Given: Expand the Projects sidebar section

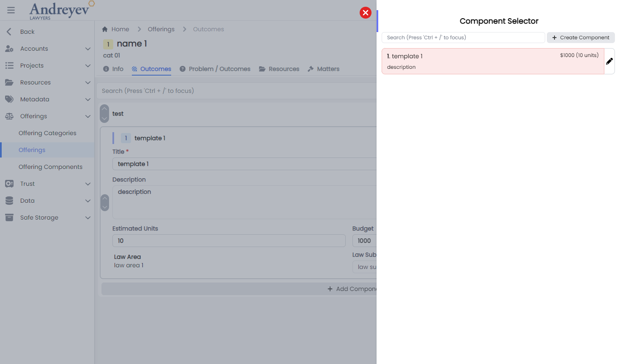Looking at the screenshot, I should coord(88,65).
